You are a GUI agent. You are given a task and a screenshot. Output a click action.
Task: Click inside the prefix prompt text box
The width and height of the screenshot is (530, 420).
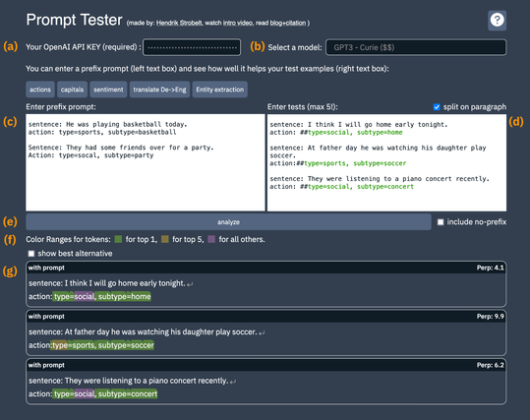[x=146, y=162]
